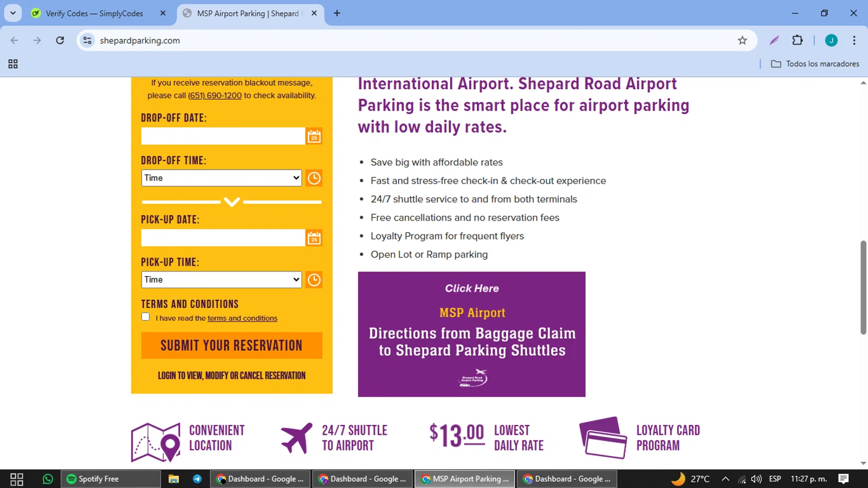The image size is (868, 488).
Task: Click the purple feather extension icon
Action: pyautogui.click(x=774, y=41)
